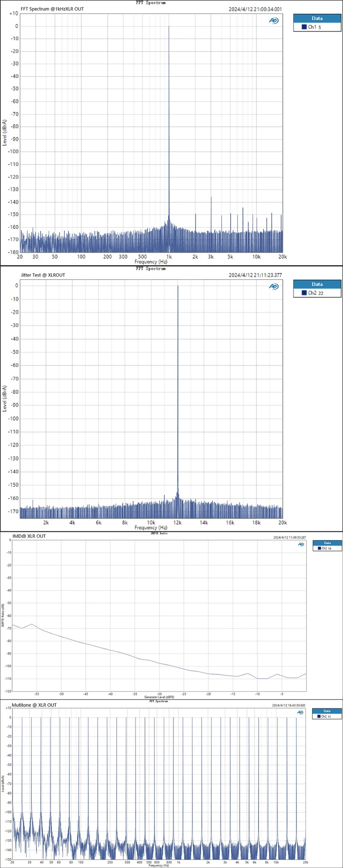Viewport: 343px width, 868px height.
Task: Click the AP logo in the 1kHz FFT graph
Action: 274,20
